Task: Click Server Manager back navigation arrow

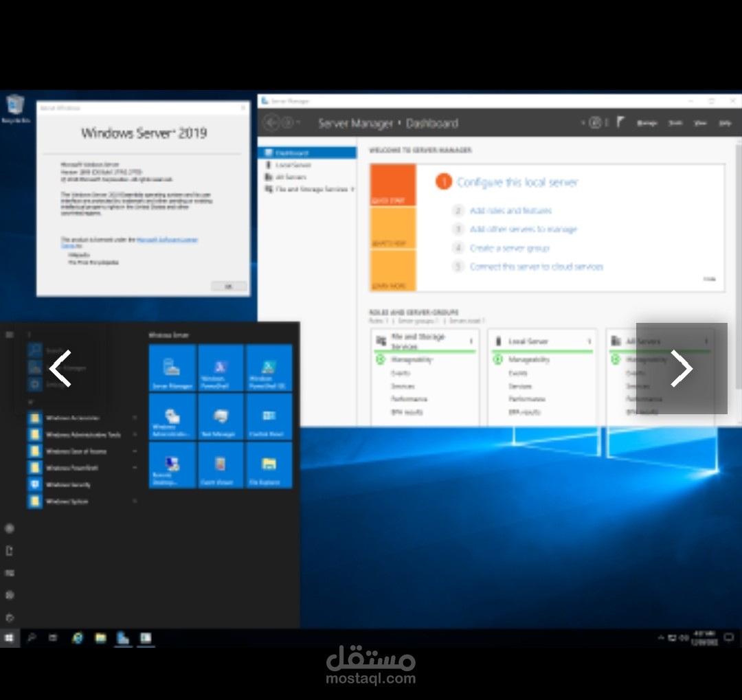Action: click(x=271, y=123)
